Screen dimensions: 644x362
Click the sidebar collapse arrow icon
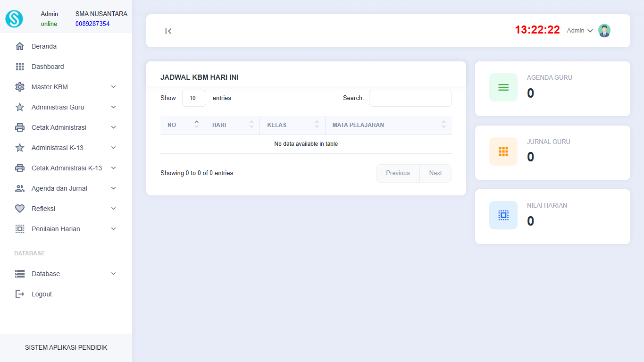[168, 31]
